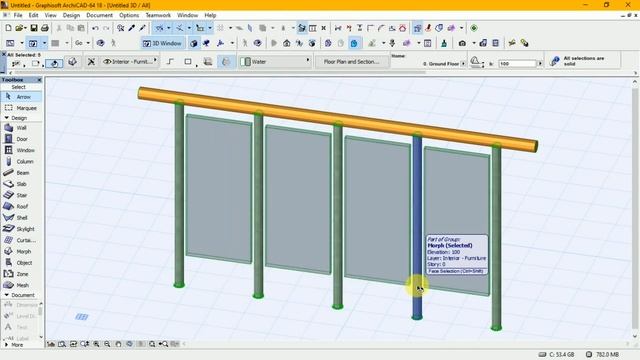This screenshot has width=640, height=360.
Task: Close the Toolbox panel
Action: coord(39,80)
